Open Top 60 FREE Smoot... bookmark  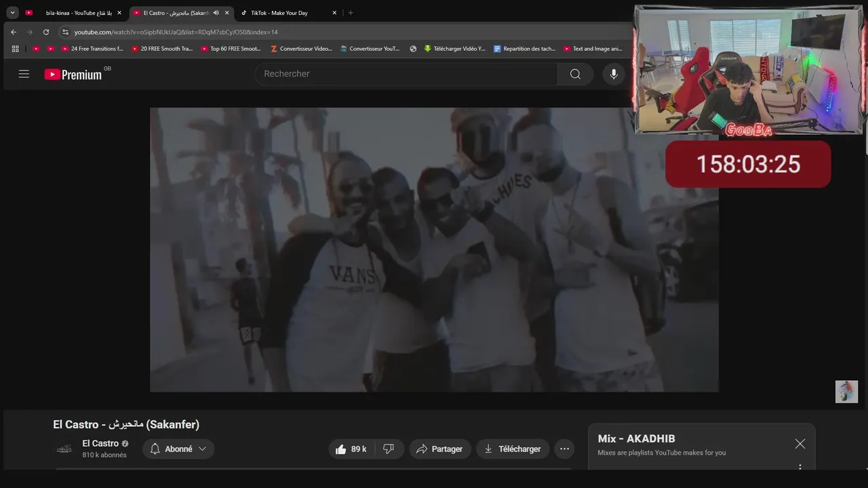(x=231, y=49)
